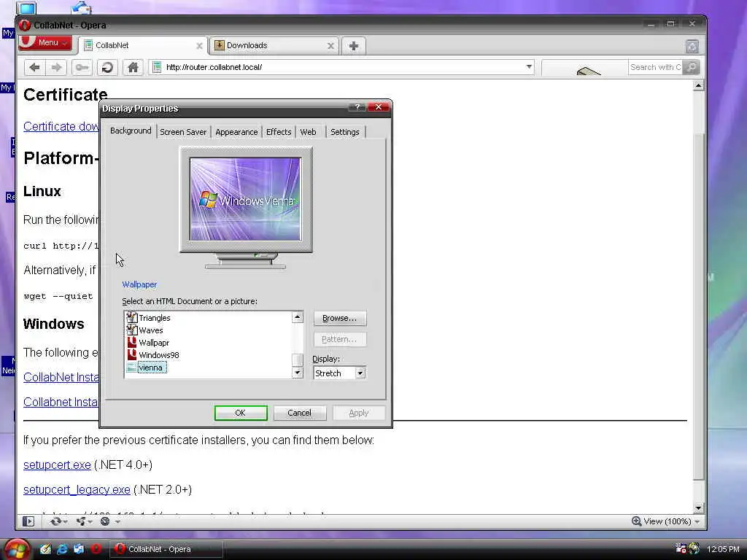747x560 pixels.
Task: Click the 12:05 PM taskbar clock
Action: [723, 549]
